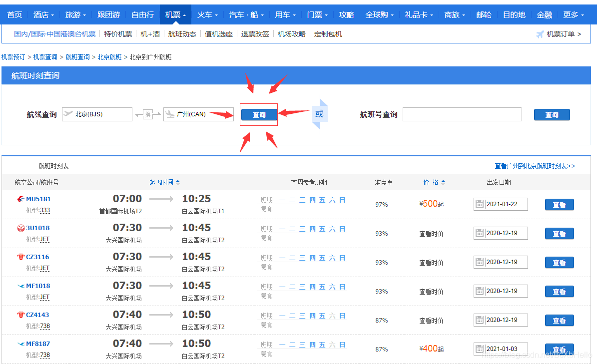Click 北京航班 breadcrumb link
The height and width of the screenshot is (364, 597).
109,57
